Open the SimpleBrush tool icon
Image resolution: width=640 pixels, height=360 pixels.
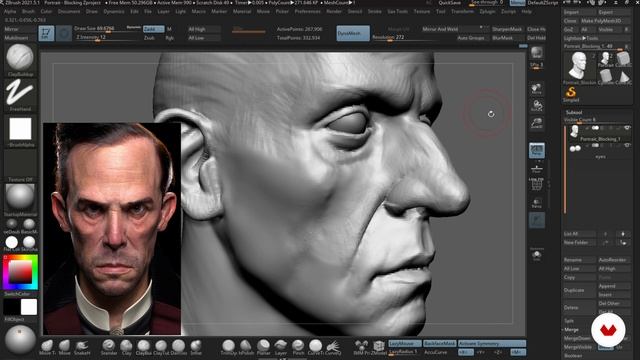571,93
